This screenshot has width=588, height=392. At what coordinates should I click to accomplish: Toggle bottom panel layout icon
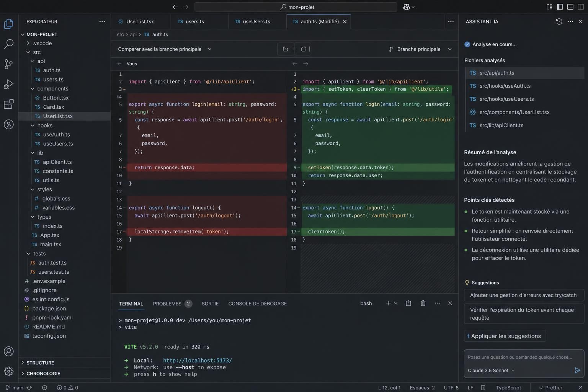click(570, 7)
